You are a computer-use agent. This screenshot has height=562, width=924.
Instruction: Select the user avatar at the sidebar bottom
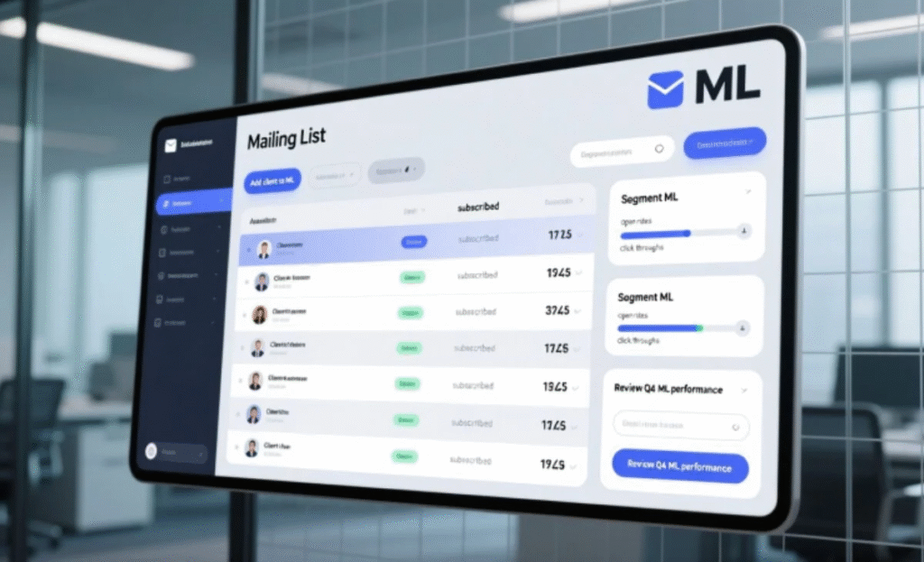(x=152, y=451)
